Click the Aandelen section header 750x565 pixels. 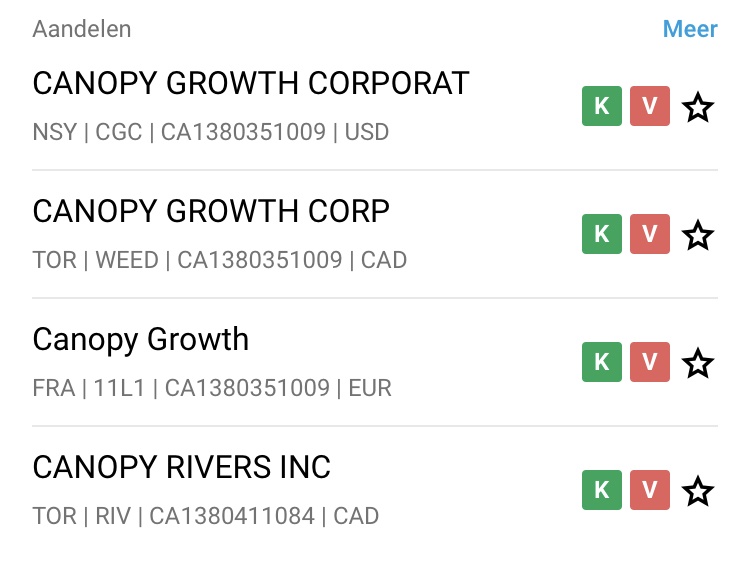(x=82, y=29)
